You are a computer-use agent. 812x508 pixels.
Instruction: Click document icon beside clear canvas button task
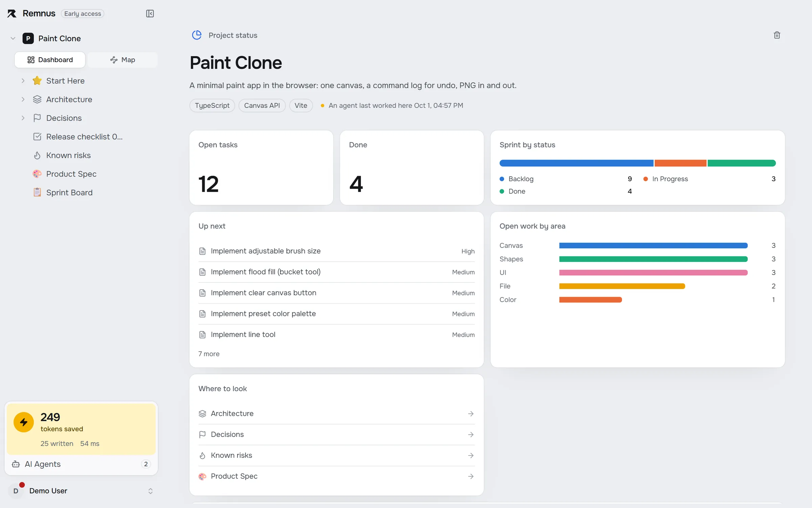click(x=202, y=293)
